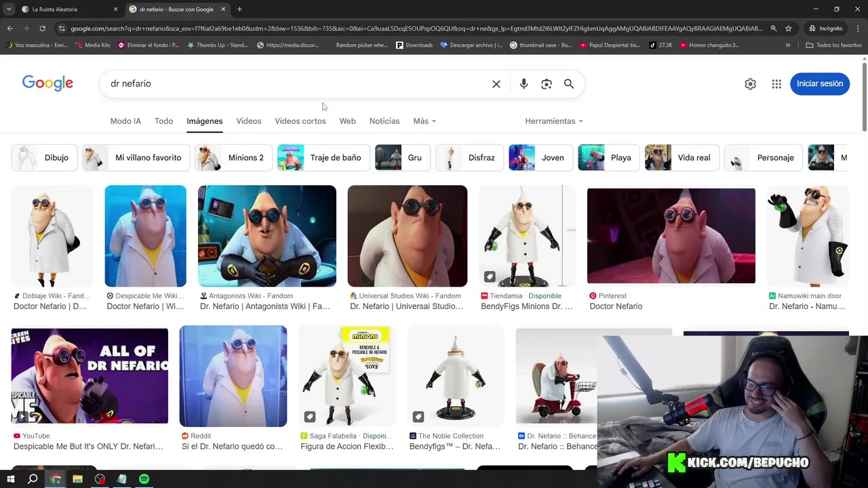Select the Videos cortos tab

300,121
